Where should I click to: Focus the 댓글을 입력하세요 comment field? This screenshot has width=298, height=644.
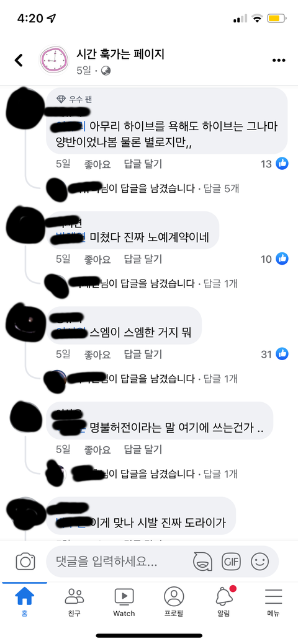coord(119,562)
